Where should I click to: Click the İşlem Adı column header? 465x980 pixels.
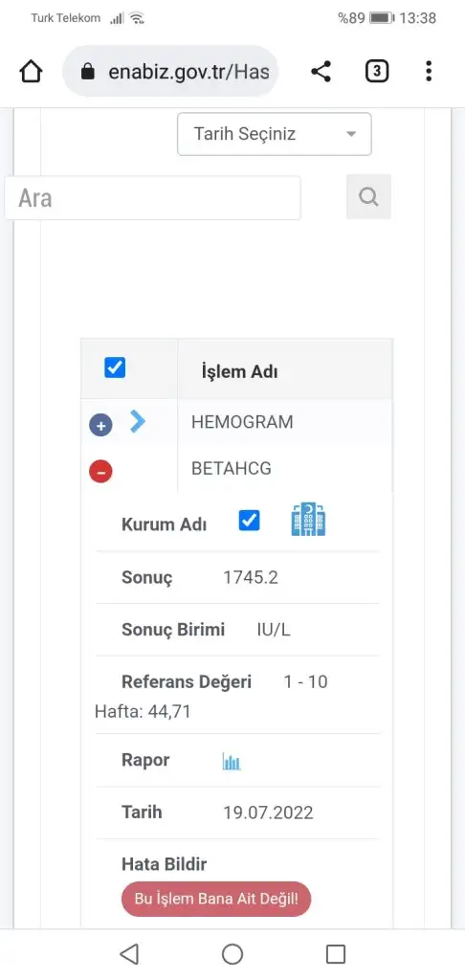[239, 372]
